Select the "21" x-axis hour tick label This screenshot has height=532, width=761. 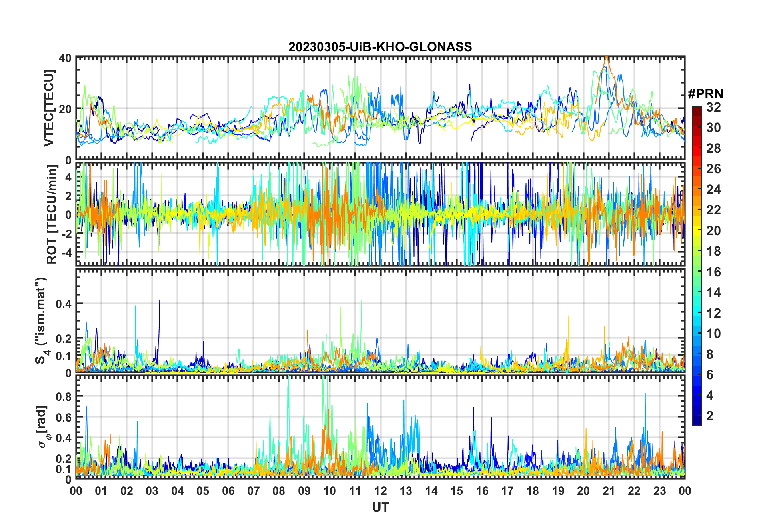click(609, 491)
